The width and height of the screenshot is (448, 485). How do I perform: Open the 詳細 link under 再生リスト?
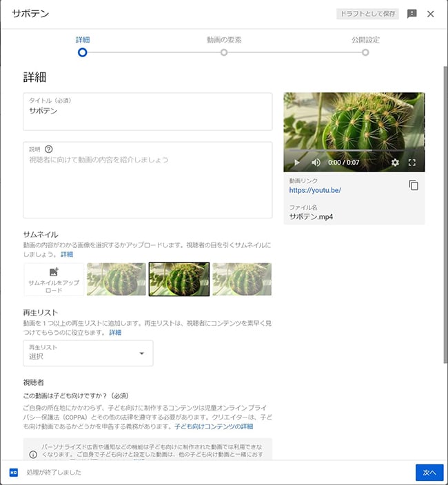[x=115, y=333]
